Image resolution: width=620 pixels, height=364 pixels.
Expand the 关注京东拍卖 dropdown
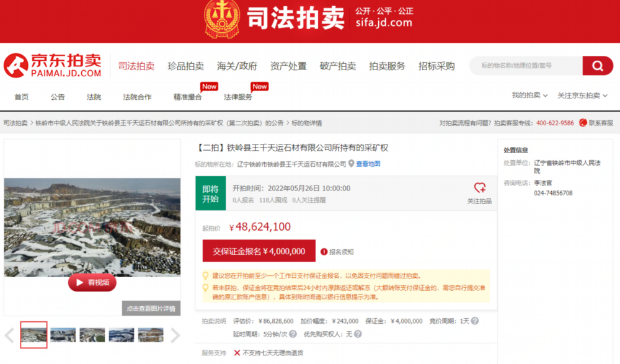[x=582, y=95]
